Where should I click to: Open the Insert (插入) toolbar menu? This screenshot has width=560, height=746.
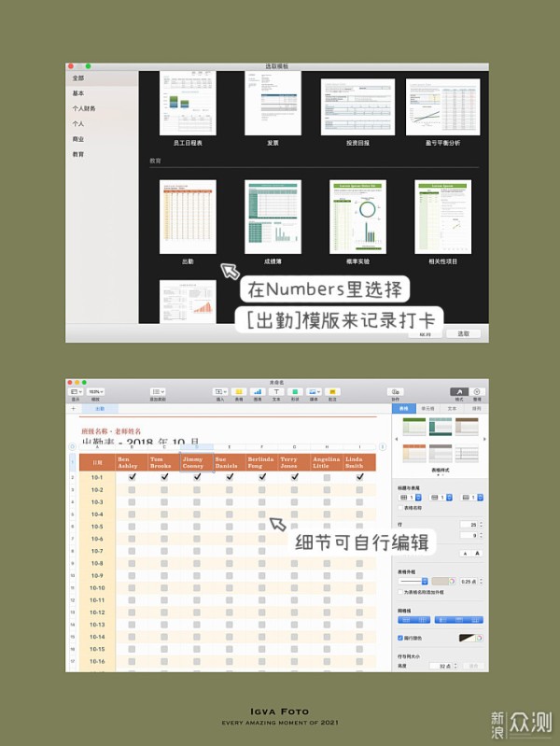point(220,391)
